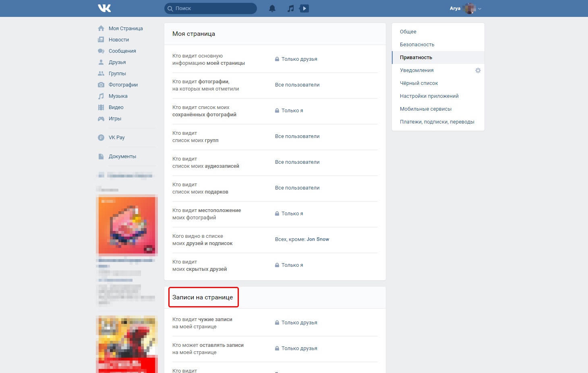The width and height of the screenshot is (588, 373).
Task: Click the Видео film icon
Action: (x=101, y=107)
